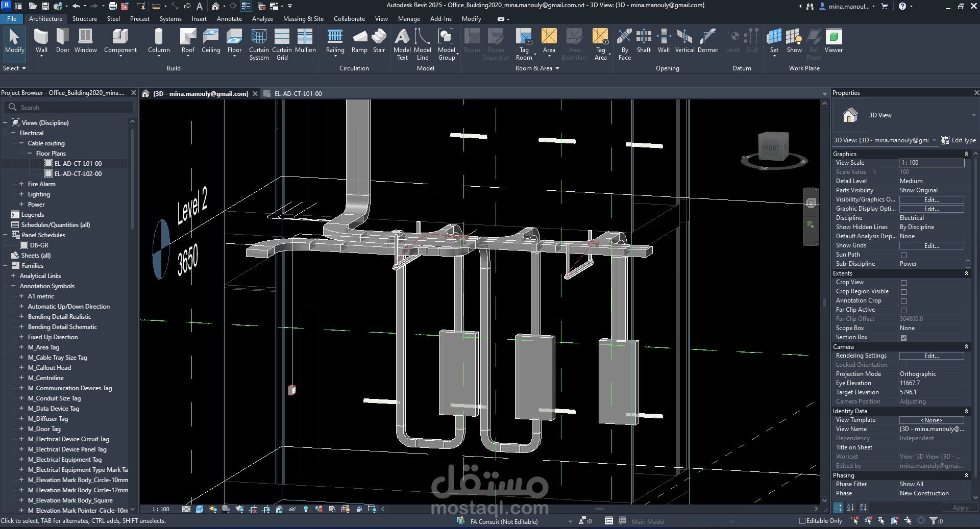Open the Select panel dropdown
The image size is (980, 529).
pos(14,68)
